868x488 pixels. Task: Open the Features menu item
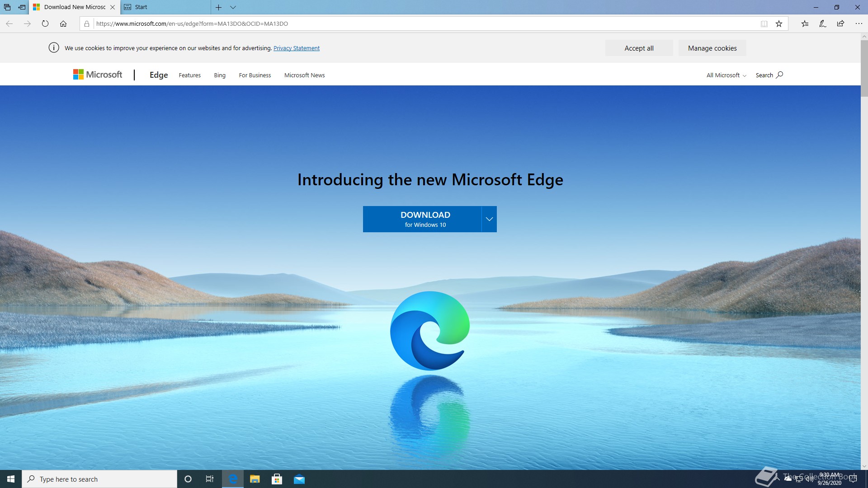[x=189, y=75]
